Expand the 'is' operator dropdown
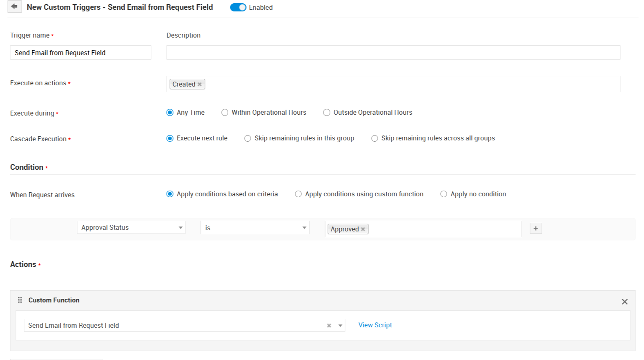 point(254,228)
